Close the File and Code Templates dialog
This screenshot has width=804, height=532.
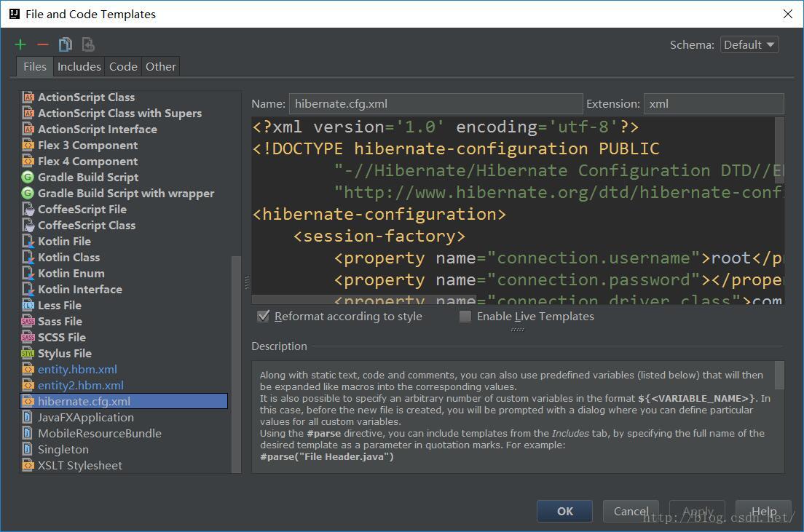coord(788,14)
